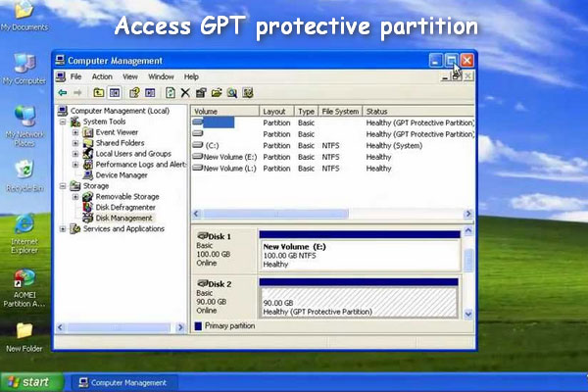This screenshot has width=588, height=392.
Task: Expand Local Users and Groups node
Action: point(75,154)
